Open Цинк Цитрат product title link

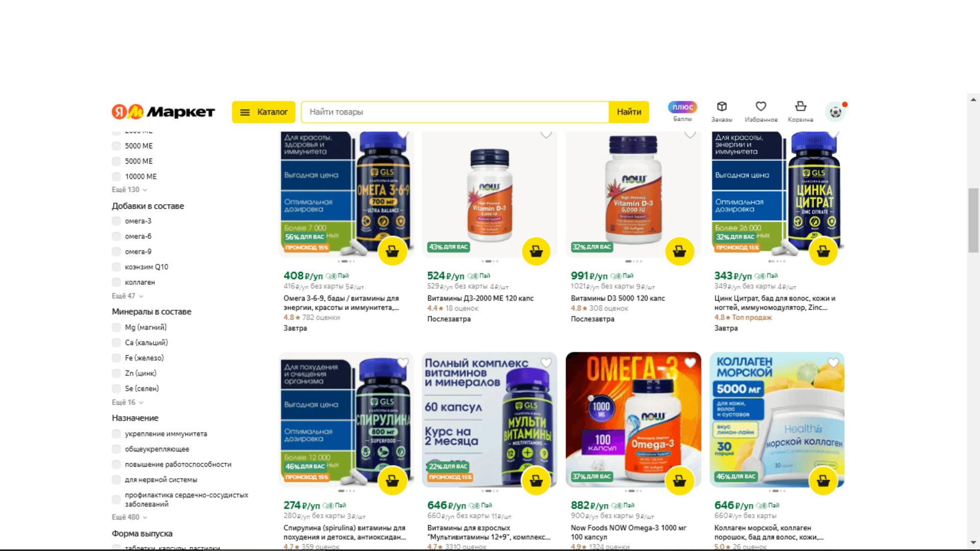coord(774,303)
